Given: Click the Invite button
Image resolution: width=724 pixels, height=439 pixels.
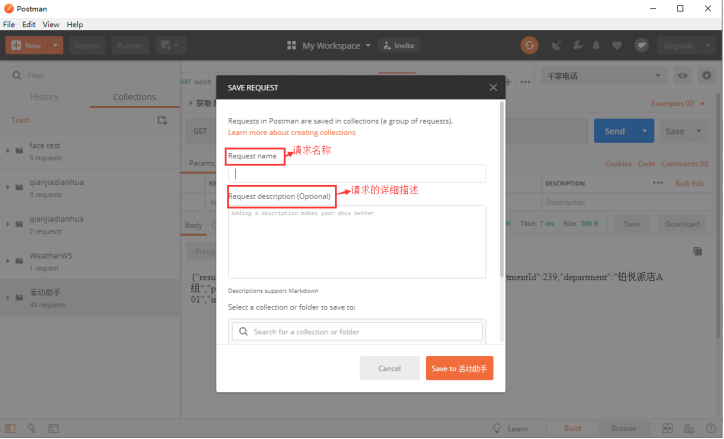Looking at the screenshot, I should point(399,45).
